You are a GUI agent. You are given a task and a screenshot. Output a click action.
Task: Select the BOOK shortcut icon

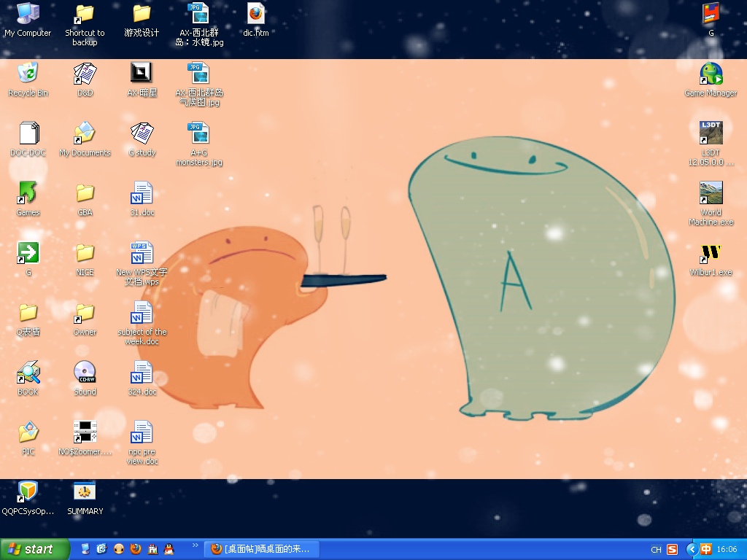28,379
